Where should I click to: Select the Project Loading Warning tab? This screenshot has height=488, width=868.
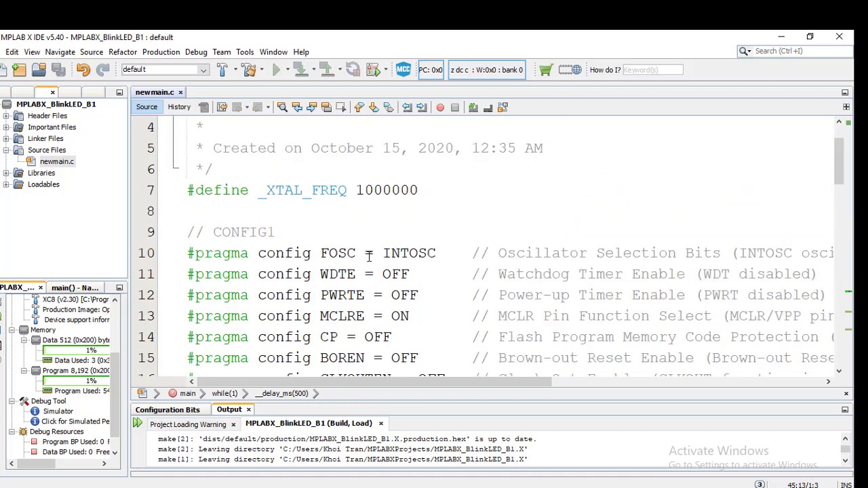pos(188,424)
